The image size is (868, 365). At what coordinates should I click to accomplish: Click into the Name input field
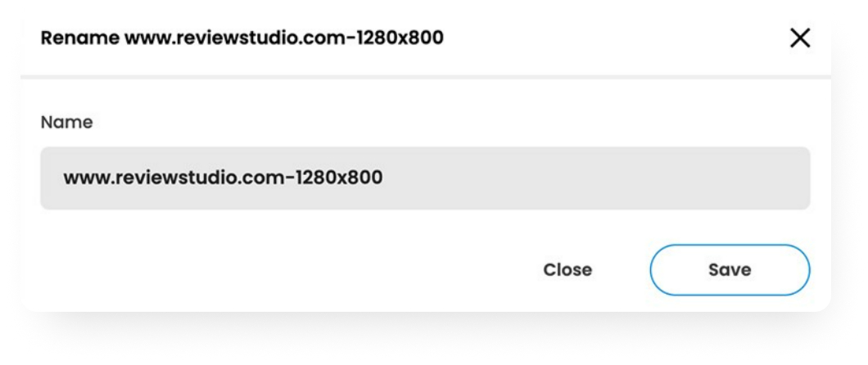[x=425, y=178]
